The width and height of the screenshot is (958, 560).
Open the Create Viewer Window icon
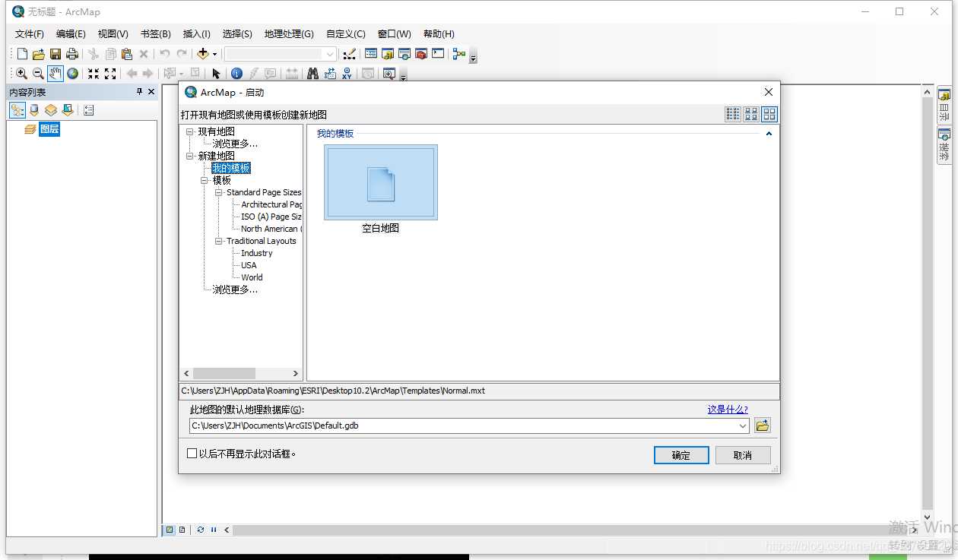389,74
